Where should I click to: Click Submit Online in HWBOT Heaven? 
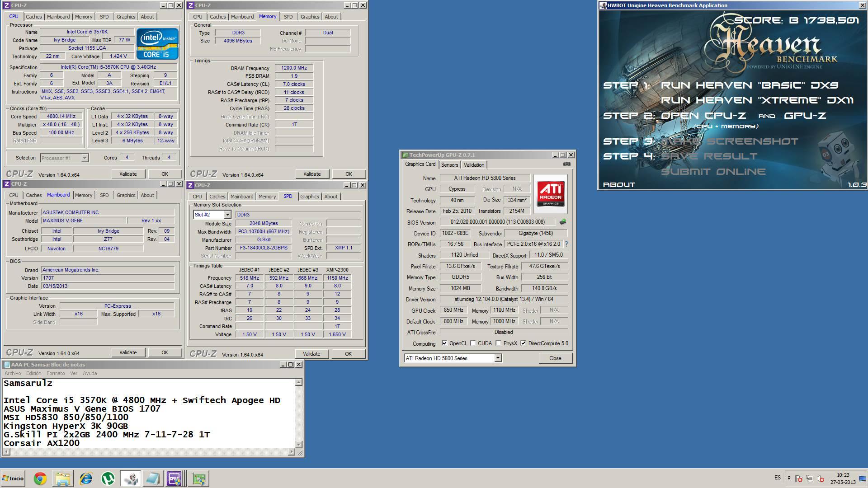[x=713, y=172]
